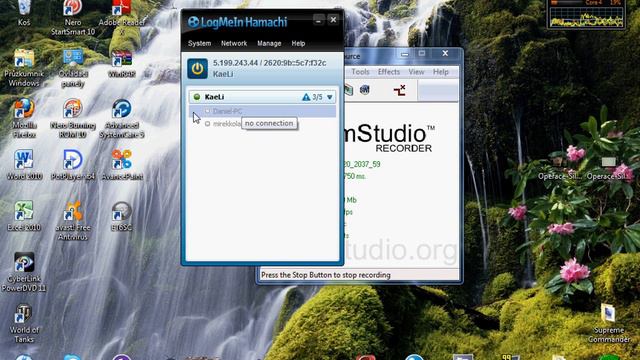Open the Network menu in Hamachi
Screen dimensions: 640x360
(x=234, y=43)
